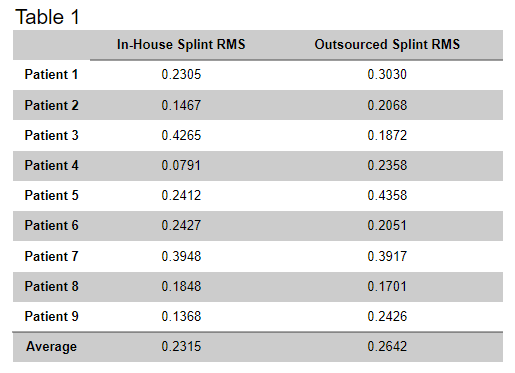Select the in-house average 0.2315
The height and width of the screenshot is (373, 515).
coord(181,346)
